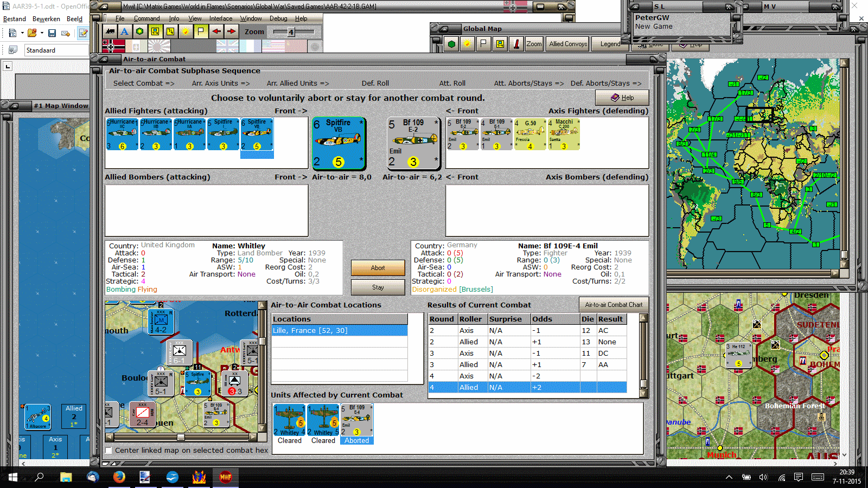Screen dimensions: 868x488
Task: Open the Debug menu
Action: pyautogui.click(x=278, y=18)
